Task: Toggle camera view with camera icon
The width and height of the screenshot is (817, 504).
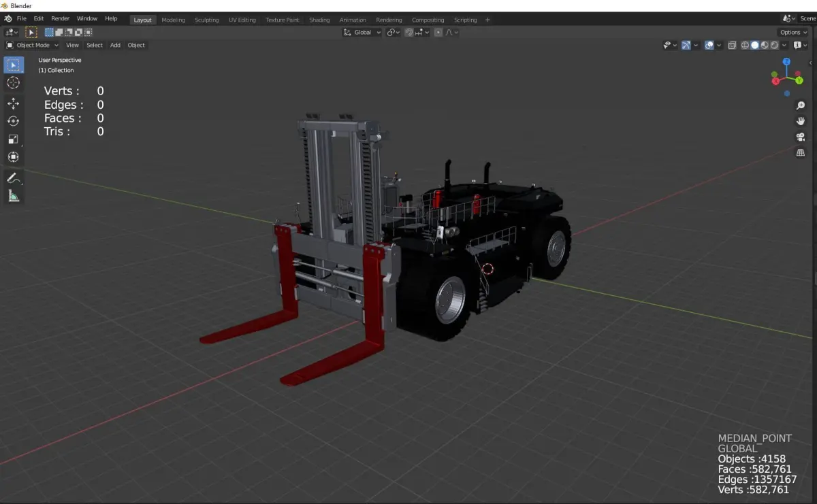Action: click(801, 137)
